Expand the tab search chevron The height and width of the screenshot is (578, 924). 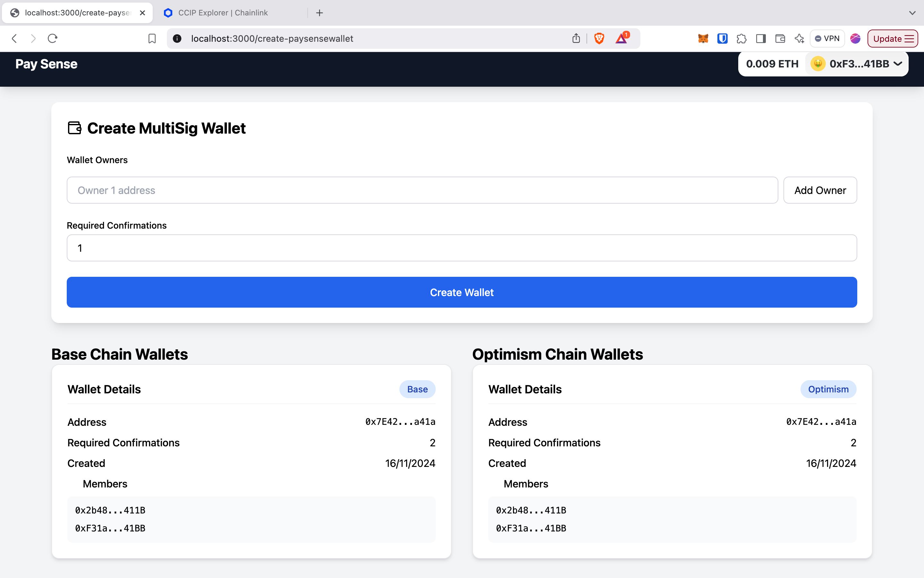point(912,13)
